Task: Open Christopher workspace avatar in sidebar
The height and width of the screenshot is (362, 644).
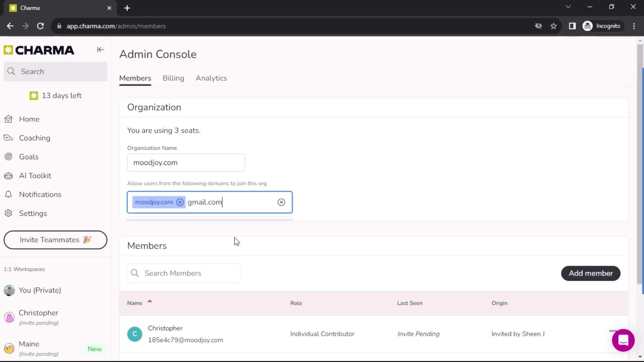Action: click(x=9, y=317)
